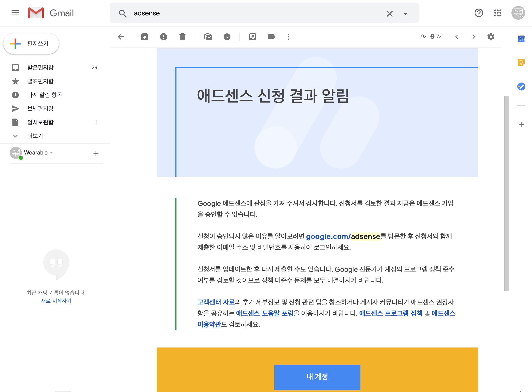
Task: Open the labels tag icon
Action: pos(271,37)
